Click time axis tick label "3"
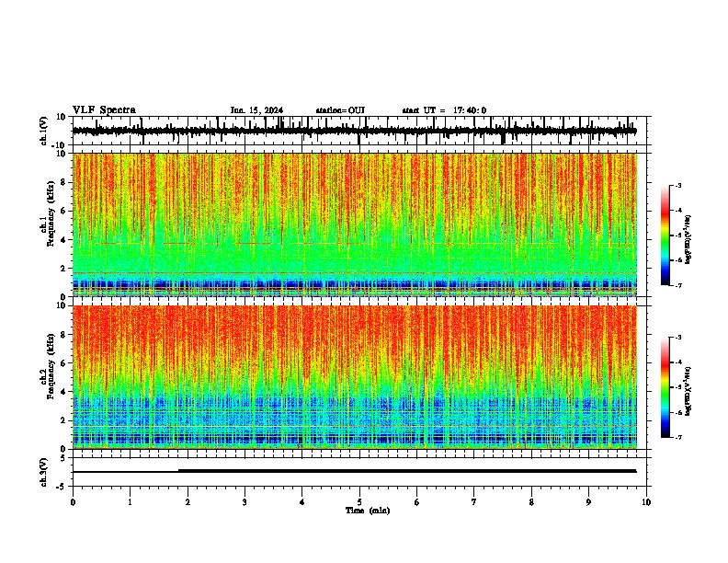Screen dimensions: 728x563 tap(245, 502)
